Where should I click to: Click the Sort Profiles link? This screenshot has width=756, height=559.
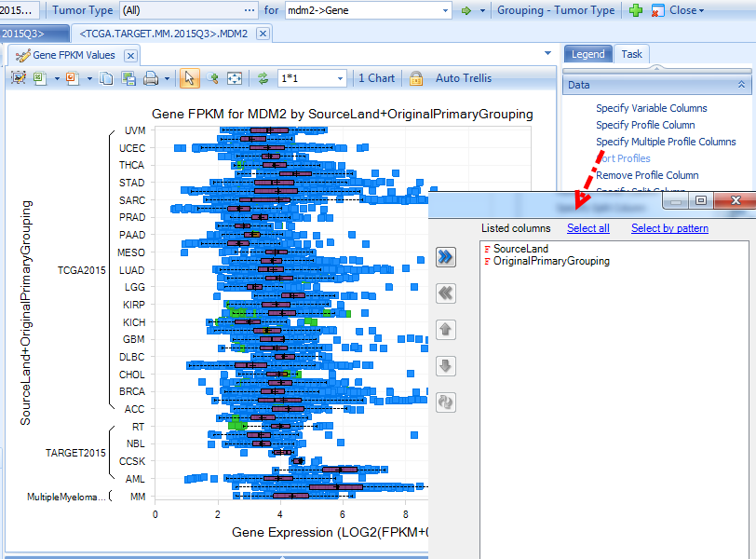pyautogui.click(x=623, y=158)
